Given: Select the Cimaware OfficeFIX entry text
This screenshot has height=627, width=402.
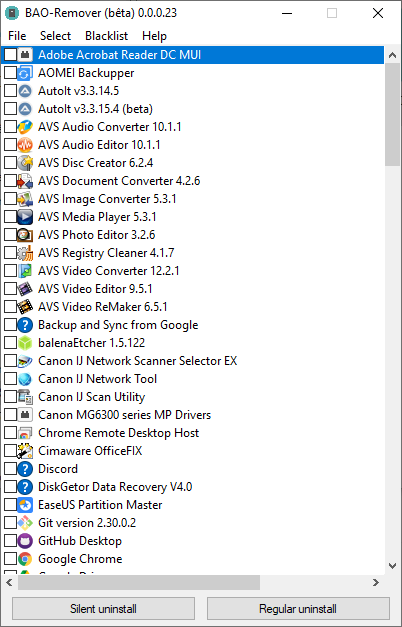Looking at the screenshot, I should [90, 451].
